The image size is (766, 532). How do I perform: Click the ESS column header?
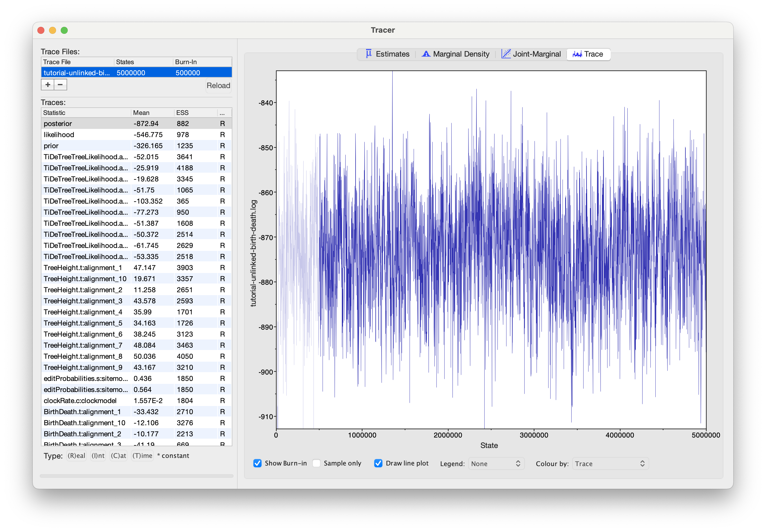pyautogui.click(x=196, y=113)
